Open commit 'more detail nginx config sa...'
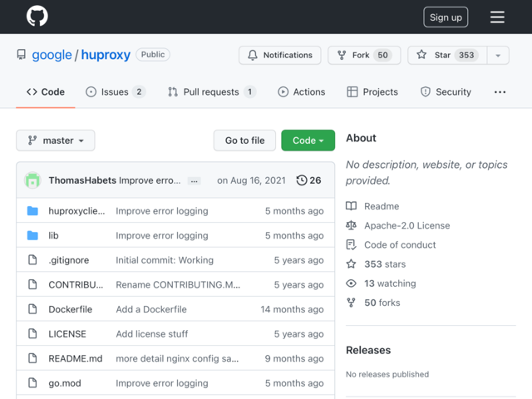 pos(177,358)
